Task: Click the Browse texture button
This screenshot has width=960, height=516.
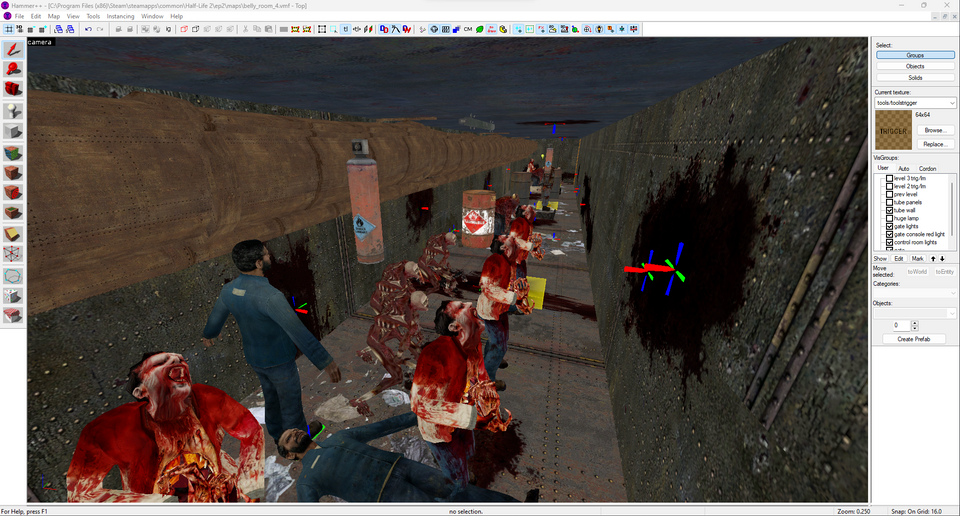Action: point(936,130)
